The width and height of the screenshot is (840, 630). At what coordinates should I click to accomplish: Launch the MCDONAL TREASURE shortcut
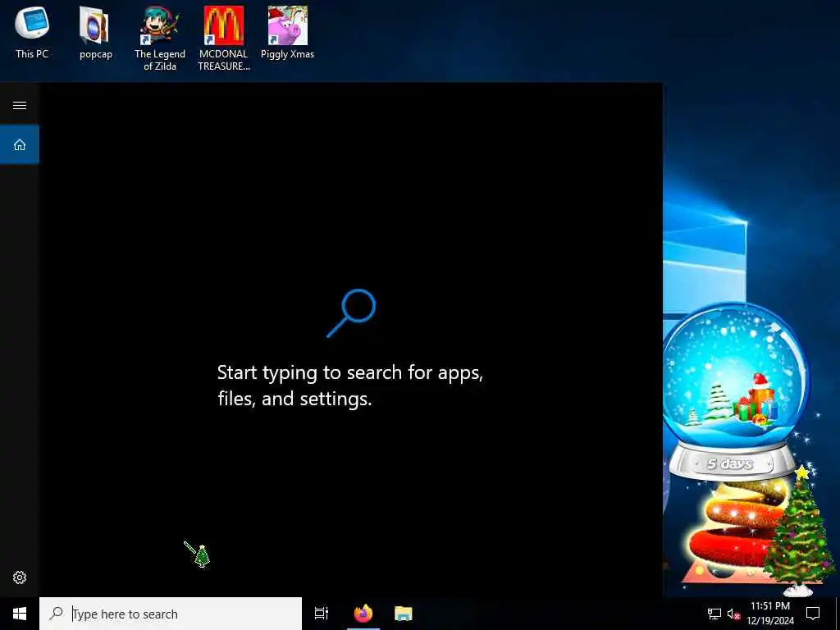[x=223, y=39]
